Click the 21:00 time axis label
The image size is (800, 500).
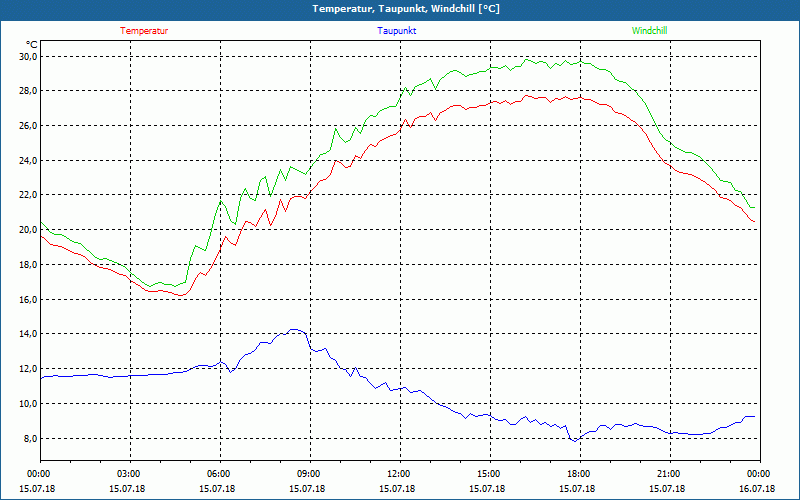coord(667,473)
